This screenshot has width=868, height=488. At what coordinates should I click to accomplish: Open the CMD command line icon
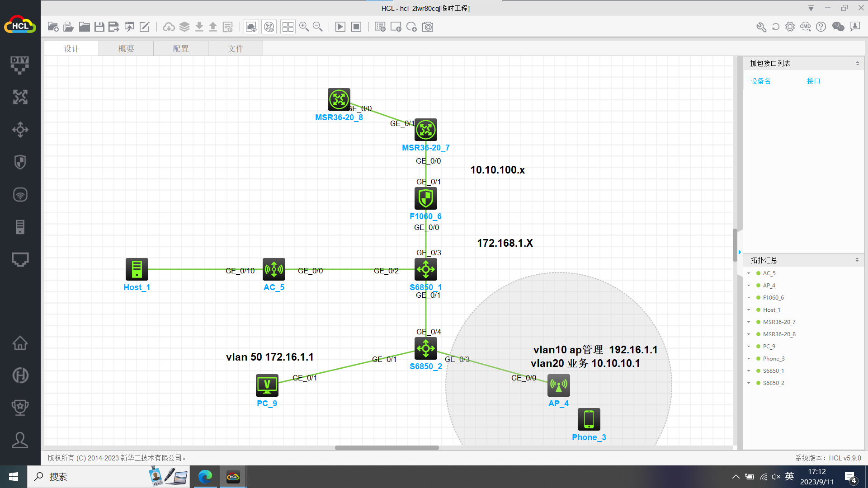coord(805,27)
